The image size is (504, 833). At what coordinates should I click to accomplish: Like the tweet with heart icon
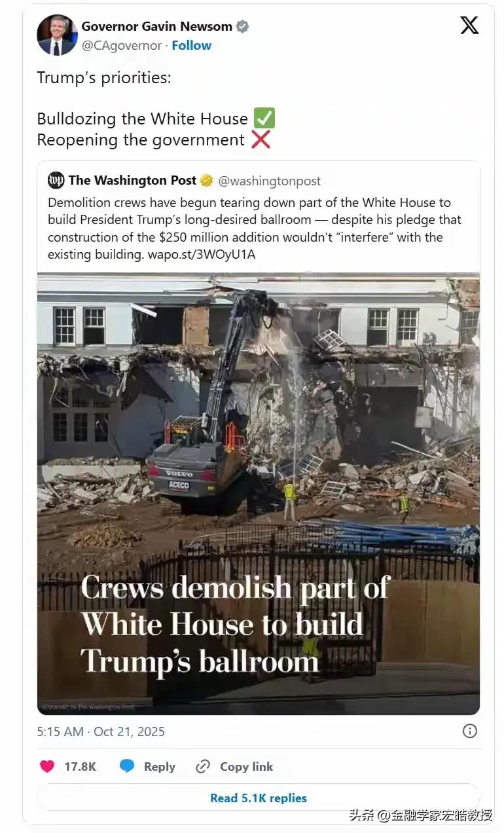pyautogui.click(x=47, y=766)
